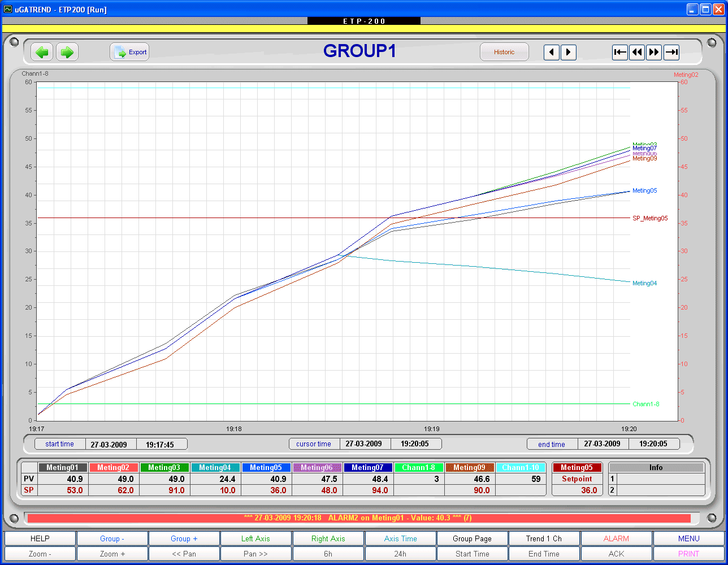
Task: Click Meting07 SP value 94.0
Action: [x=368, y=490]
